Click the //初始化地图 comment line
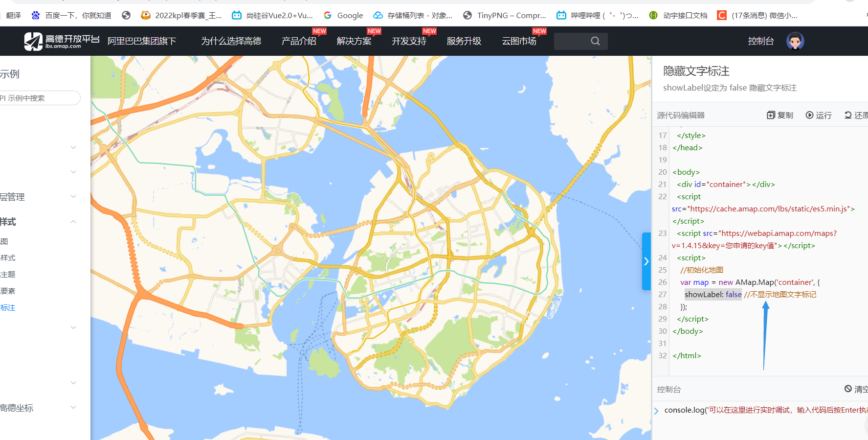Viewport: 868px width, 440px height. [702, 270]
